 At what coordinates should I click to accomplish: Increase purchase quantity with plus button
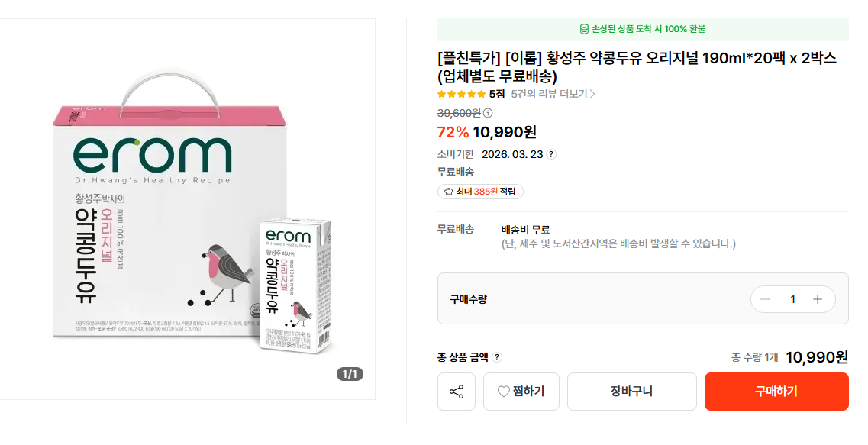818,299
